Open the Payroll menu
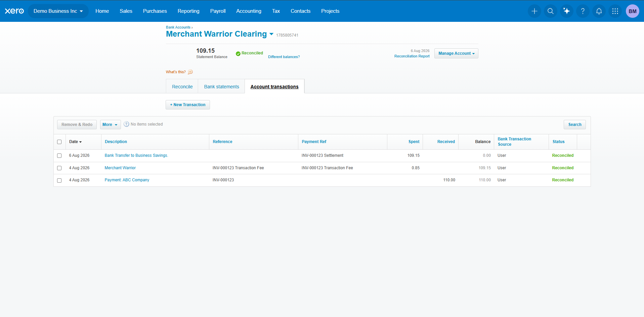Image resolution: width=644 pixels, height=317 pixels. (218, 11)
